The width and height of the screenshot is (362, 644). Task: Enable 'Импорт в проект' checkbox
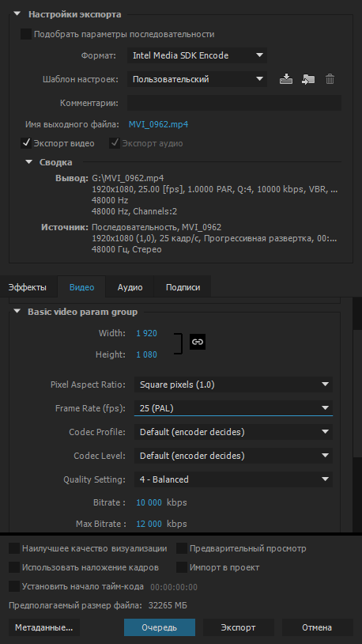pos(182,567)
